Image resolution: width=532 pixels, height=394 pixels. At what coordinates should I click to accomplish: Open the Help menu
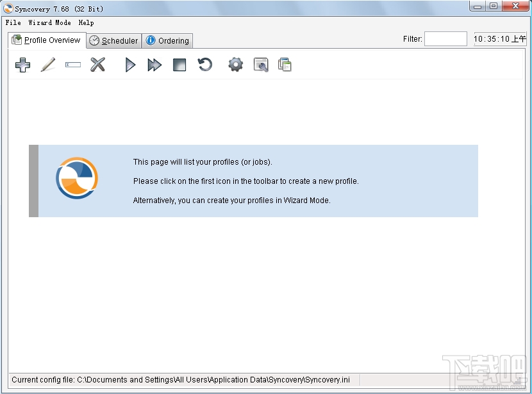(x=86, y=22)
